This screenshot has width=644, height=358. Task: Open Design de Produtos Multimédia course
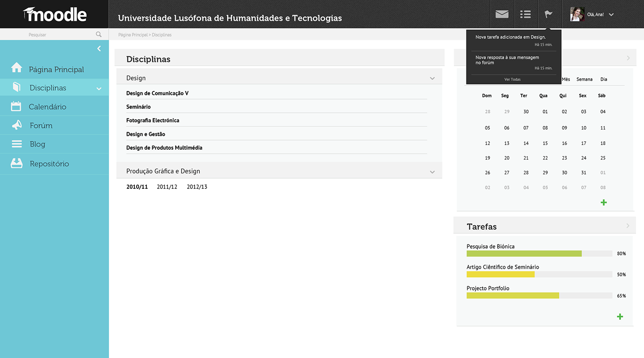tap(164, 148)
